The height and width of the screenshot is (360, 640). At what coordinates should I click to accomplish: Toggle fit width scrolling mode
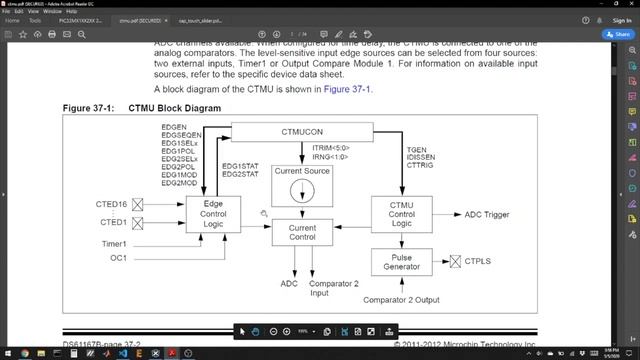click(x=344, y=332)
